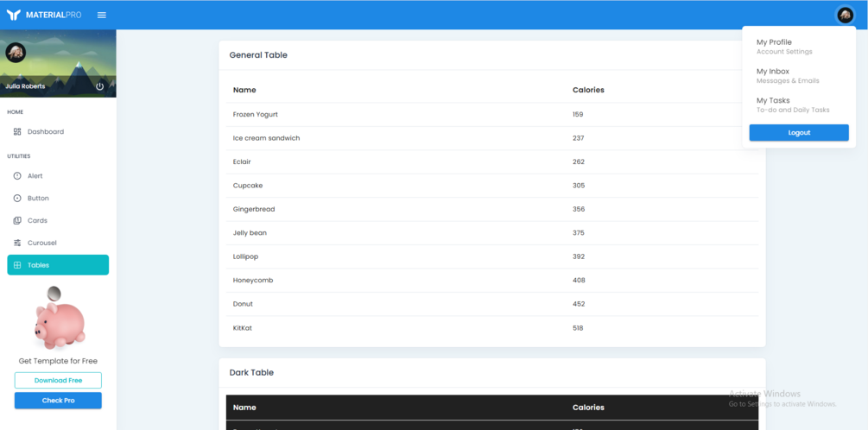The height and width of the screenshot is (430, 868).
Task: Select the KitKat row name
Action: 243,328
